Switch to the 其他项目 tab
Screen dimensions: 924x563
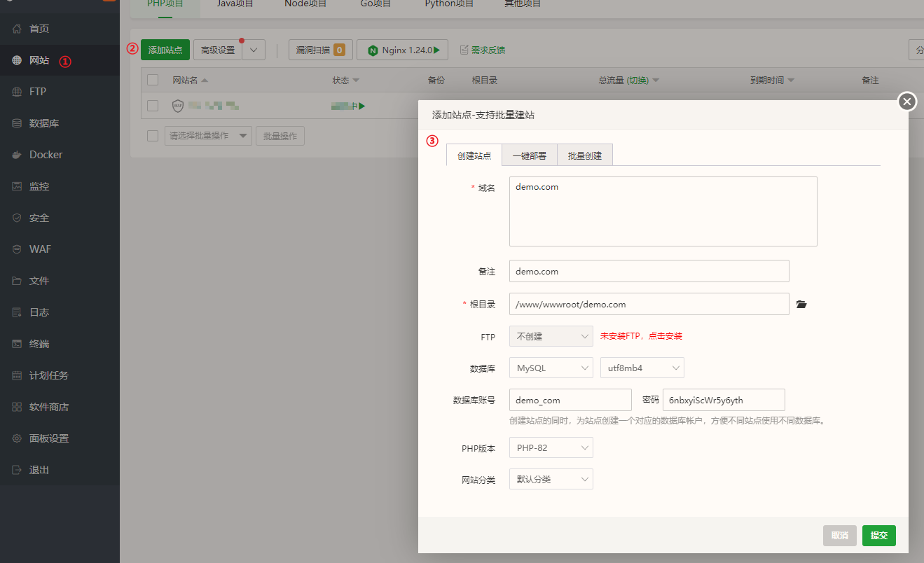(523, 4)
